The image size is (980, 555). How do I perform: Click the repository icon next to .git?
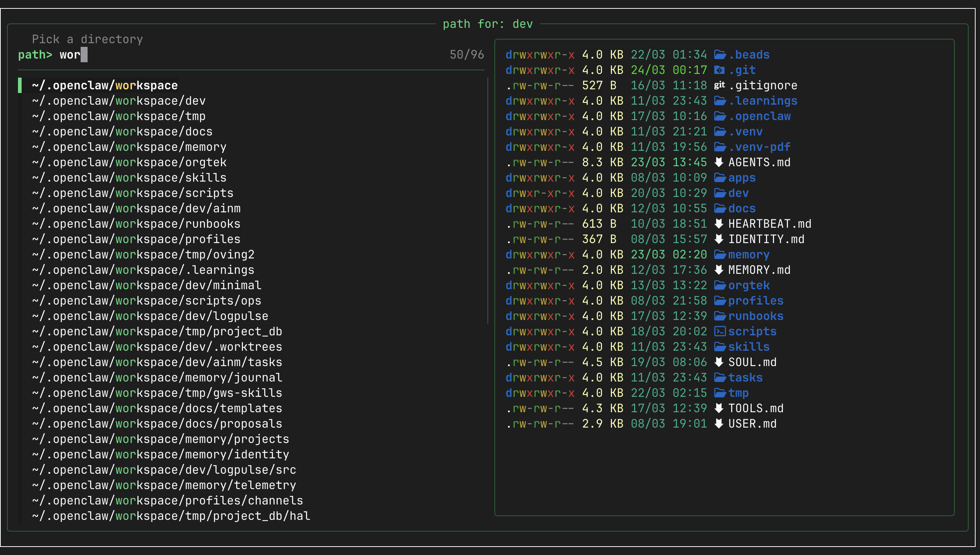tap(719, 70)
